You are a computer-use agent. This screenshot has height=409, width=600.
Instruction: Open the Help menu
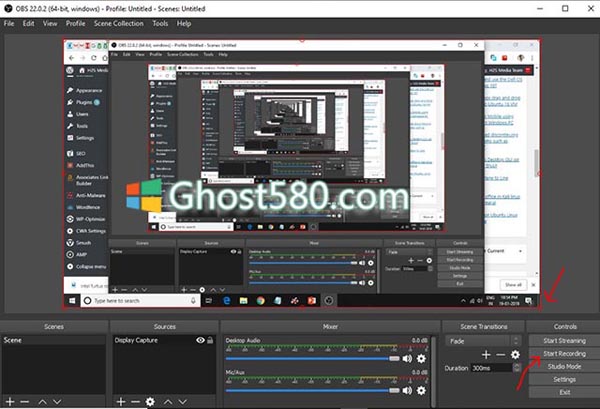point(184,23)
